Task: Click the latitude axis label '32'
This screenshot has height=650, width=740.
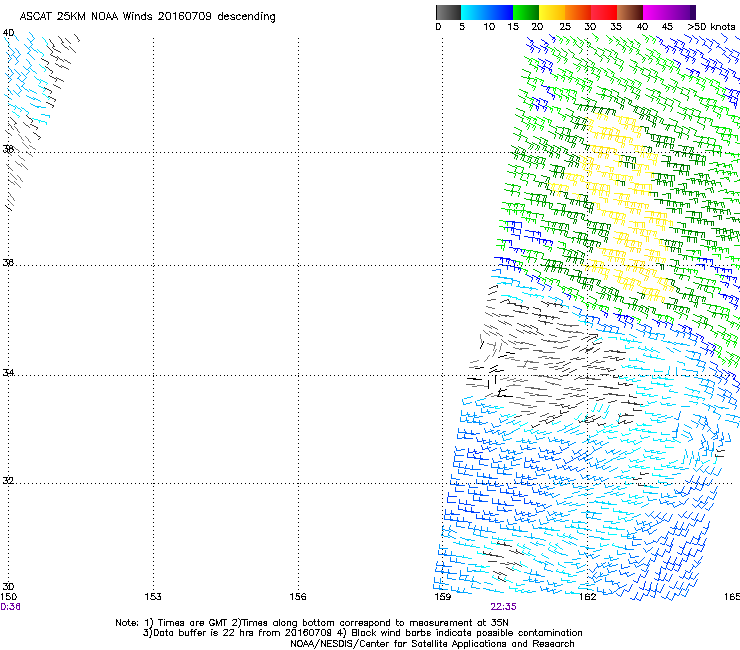Action: 8,481
